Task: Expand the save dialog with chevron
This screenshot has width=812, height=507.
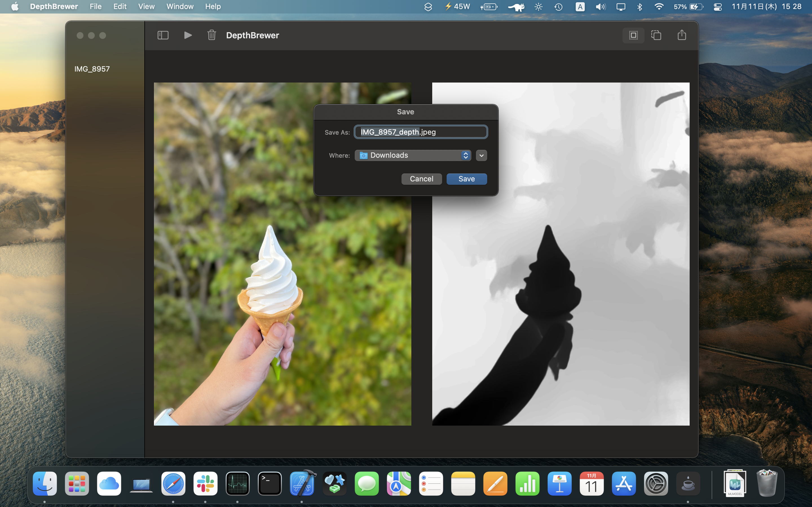Action: point(481,155)
